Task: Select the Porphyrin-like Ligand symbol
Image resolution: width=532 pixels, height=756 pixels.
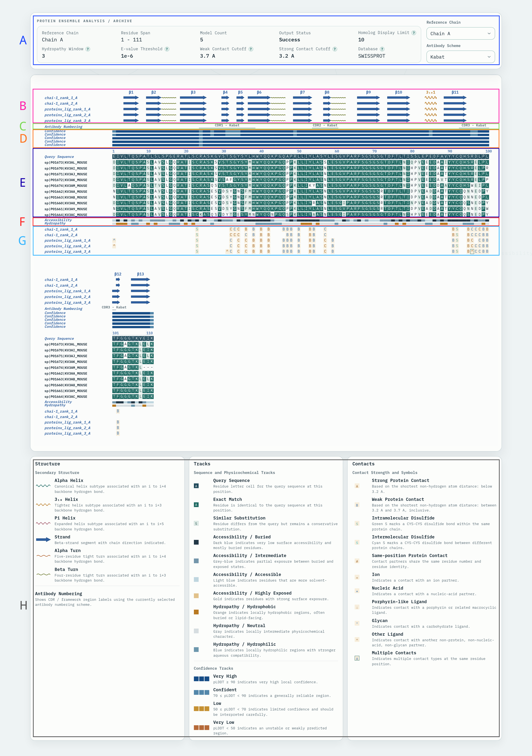Action: tap(357, 607)
